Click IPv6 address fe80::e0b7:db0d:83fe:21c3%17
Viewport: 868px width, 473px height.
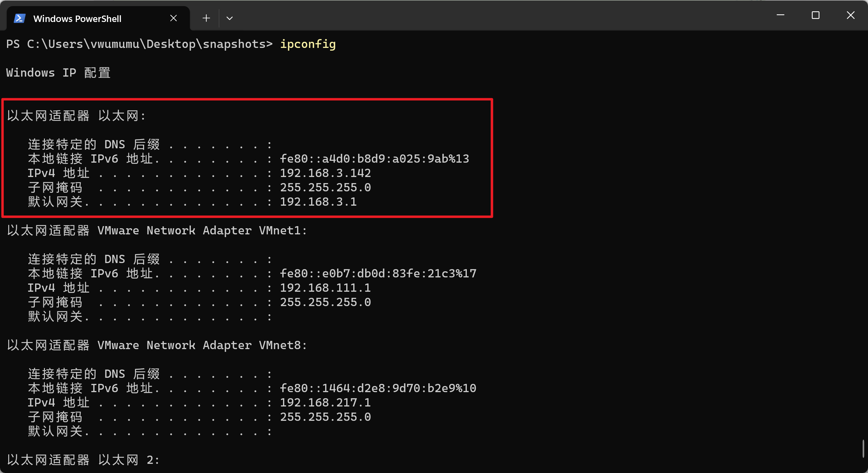click(378, 273)
